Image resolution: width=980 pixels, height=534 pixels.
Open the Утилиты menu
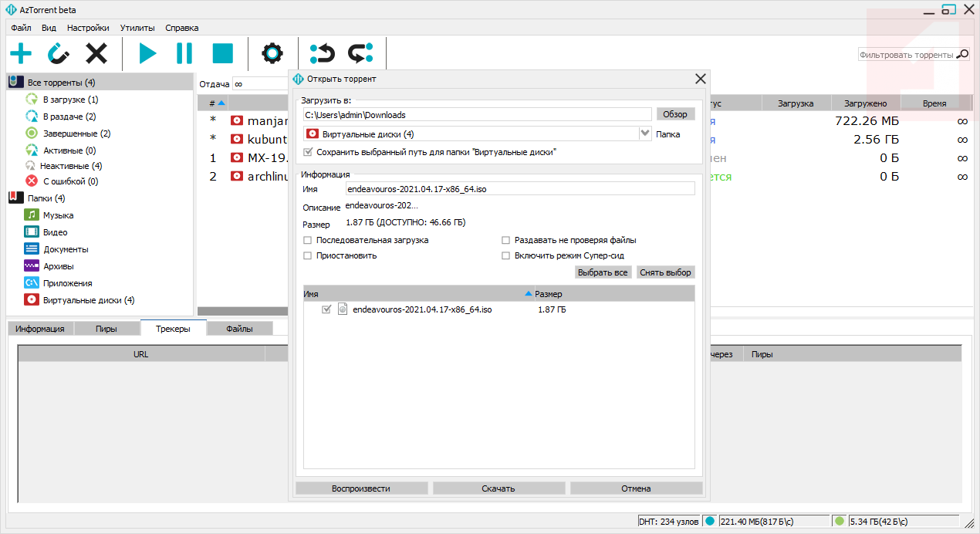tap(137, 28)
